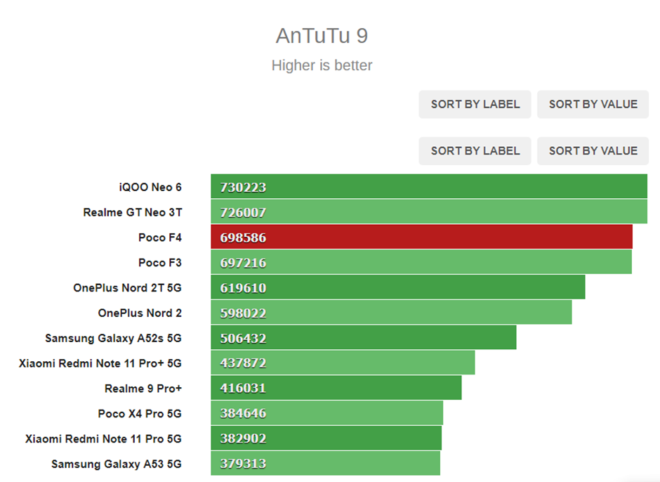Click the lower SORT BY LABEL button
Viewport: 660px width, 482px height.
pos(475,151)
